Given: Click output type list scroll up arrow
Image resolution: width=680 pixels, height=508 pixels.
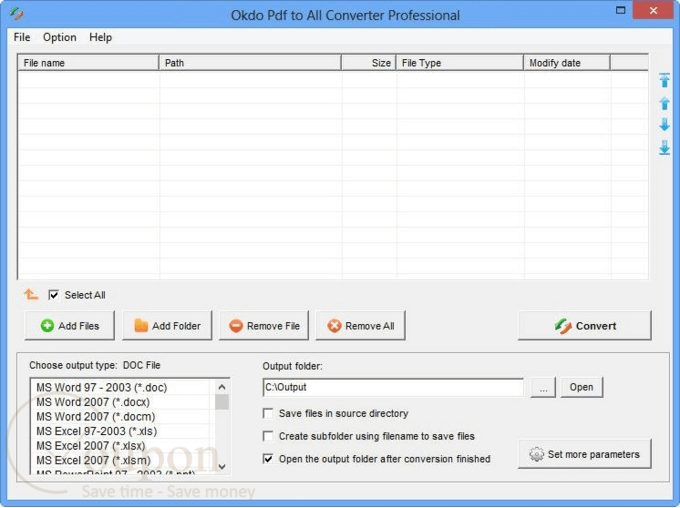Looking at the screenshot, I should [222, 387].
